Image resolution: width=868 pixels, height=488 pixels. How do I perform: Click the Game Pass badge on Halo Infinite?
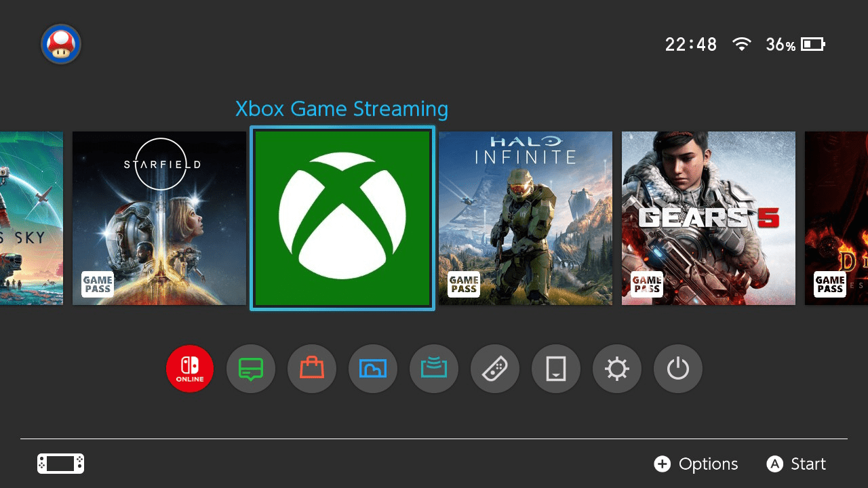tap(464, 284)
